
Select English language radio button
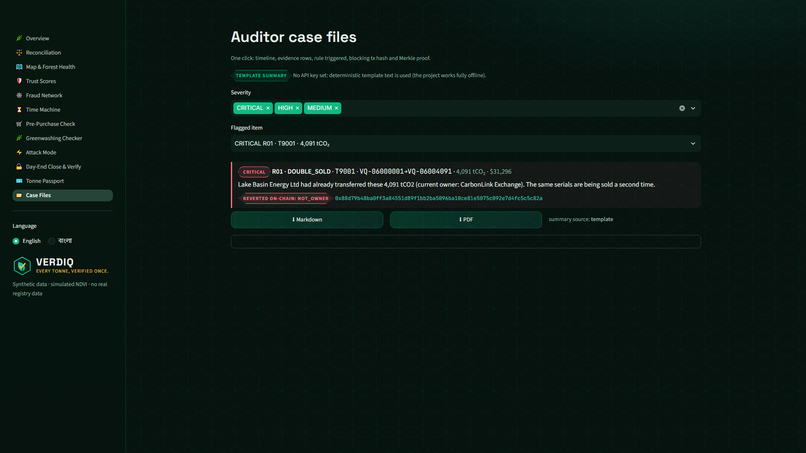(16, 241)
